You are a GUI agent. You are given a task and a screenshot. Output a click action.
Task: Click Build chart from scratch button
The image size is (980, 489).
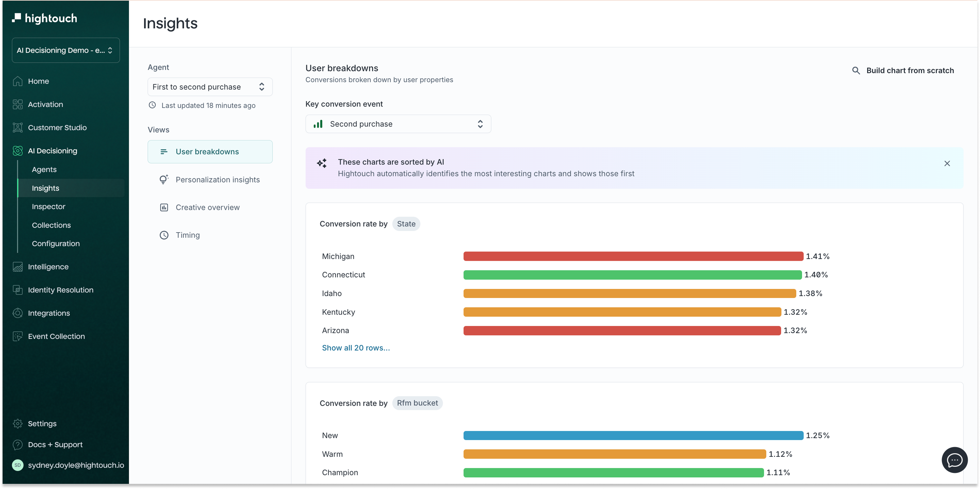point(910,71)
